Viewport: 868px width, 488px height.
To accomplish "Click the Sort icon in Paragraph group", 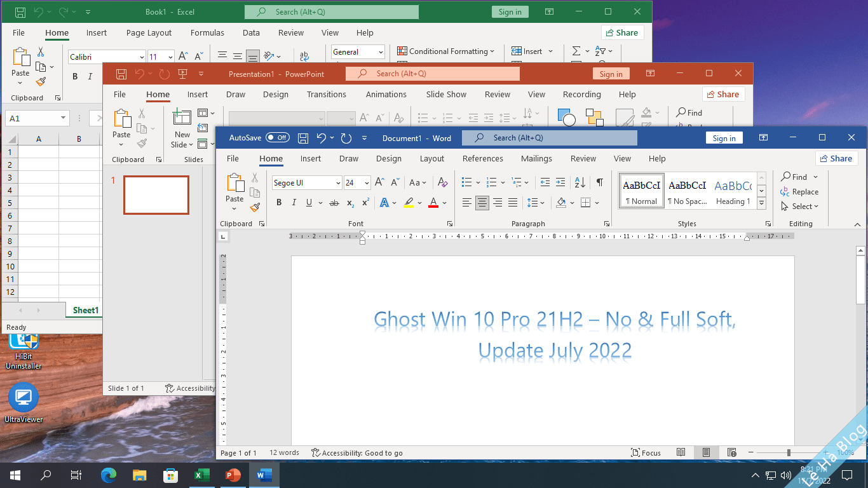I will [x=580, y=182].
